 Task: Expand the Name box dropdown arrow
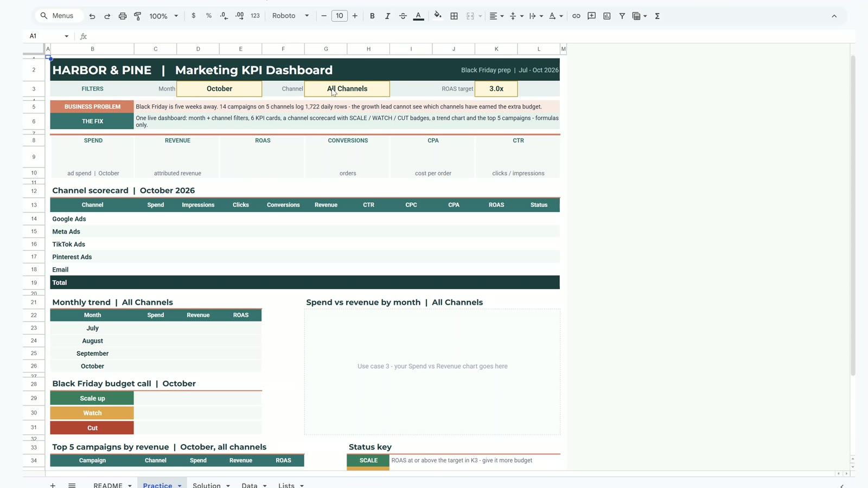pyautogui.click(x=67, y=36)
